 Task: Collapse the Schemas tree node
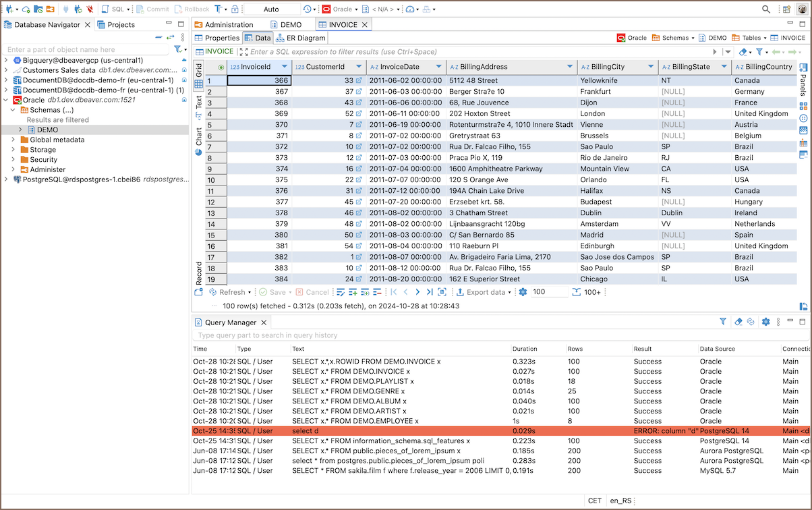pyautogui.click(x=13, y=110)
